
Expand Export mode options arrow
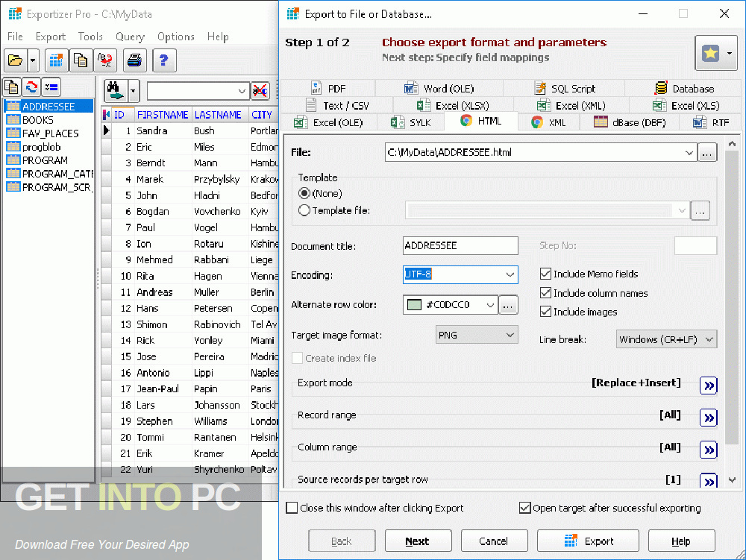coord(709,385)
